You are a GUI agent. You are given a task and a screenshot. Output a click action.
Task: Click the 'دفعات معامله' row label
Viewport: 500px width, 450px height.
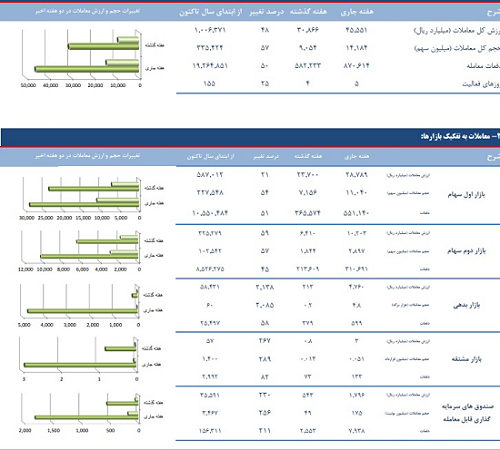pos(483,66)
